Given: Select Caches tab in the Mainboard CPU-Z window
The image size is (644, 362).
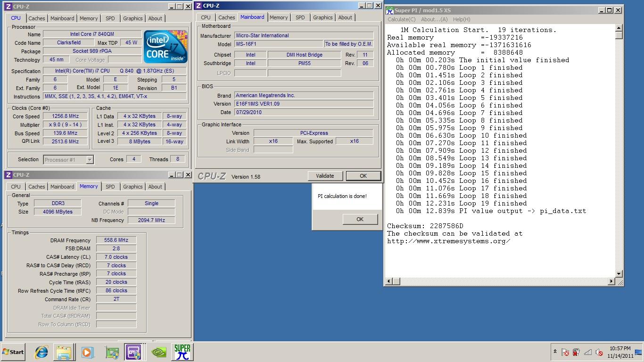Looking at the screenshot, I should (x=227, y=17).
